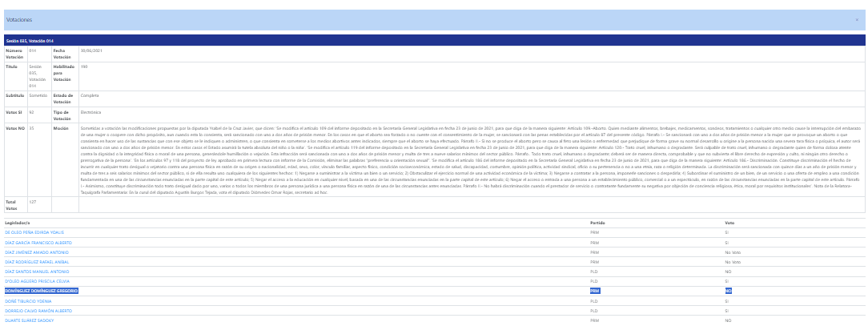Click the Total Votos value 127
This screenshot has height=326, width=868.
(x=32, y=202)
